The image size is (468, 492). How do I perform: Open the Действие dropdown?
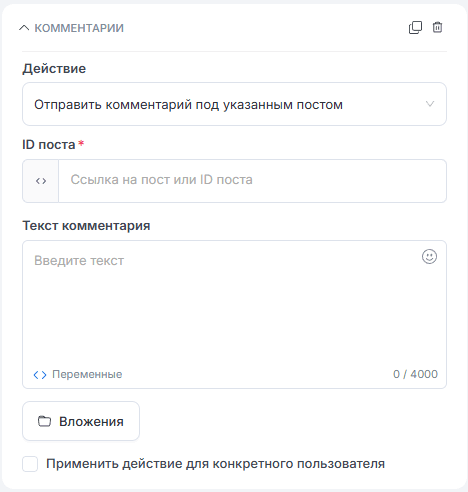pyautogui.click(x=234, y=104)
